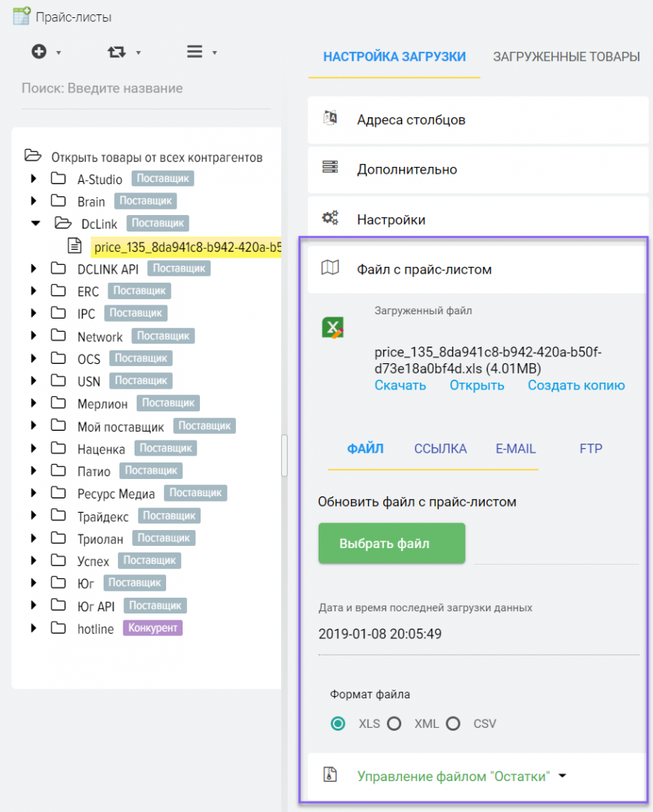Viewport: 653px width, 812px height.
Task: Click the search by name field
Action: click(146, 89)
